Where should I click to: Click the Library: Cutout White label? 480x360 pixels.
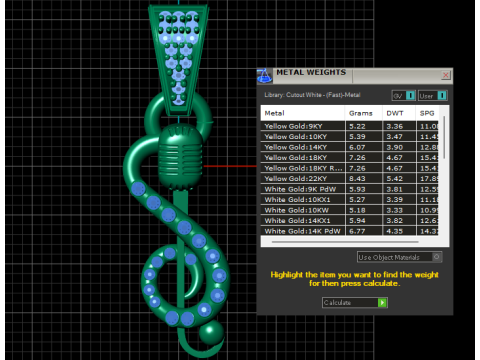click(312, 95)
